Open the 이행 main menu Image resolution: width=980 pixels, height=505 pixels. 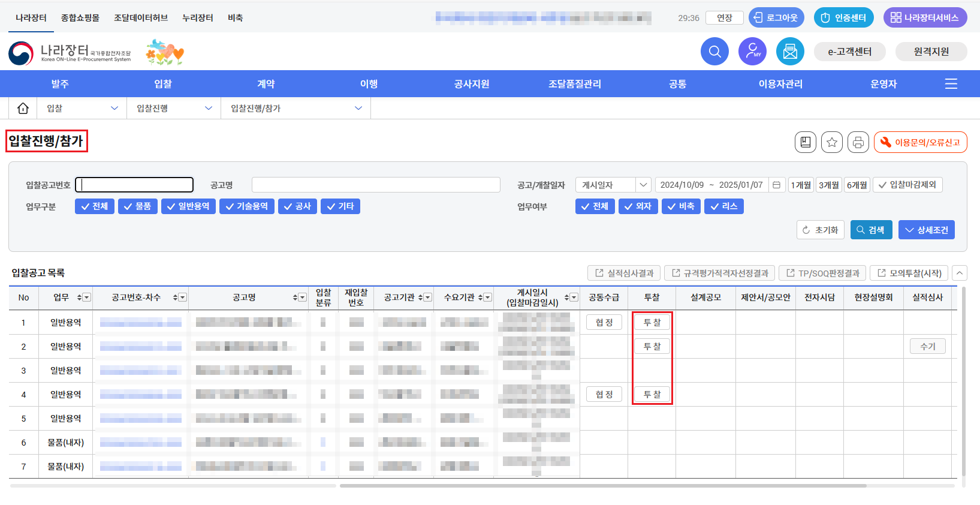369,84
